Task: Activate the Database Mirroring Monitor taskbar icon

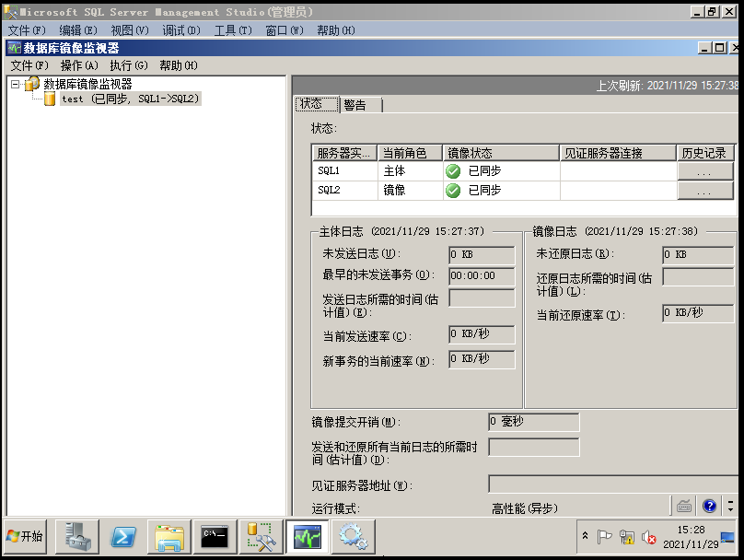Action: (307, 537)
